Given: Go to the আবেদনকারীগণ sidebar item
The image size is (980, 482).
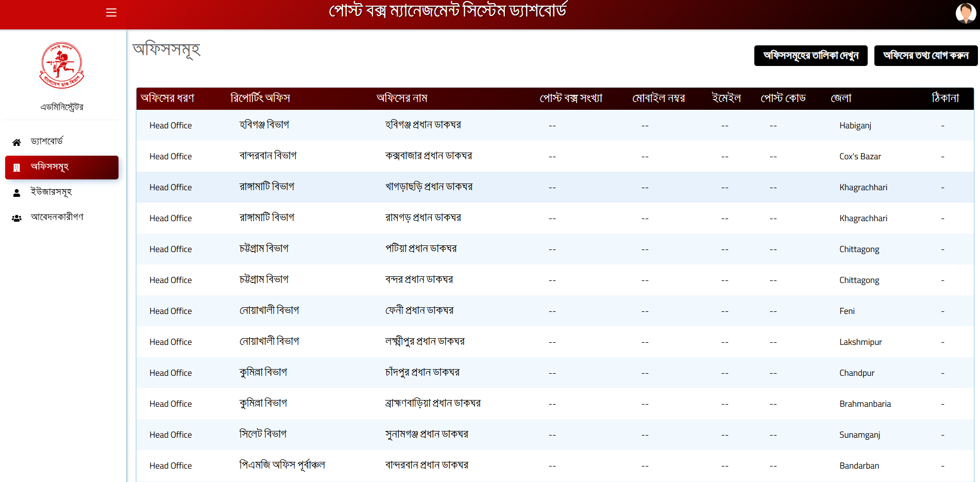Looking at the screenshot, I should pos(57,217).
